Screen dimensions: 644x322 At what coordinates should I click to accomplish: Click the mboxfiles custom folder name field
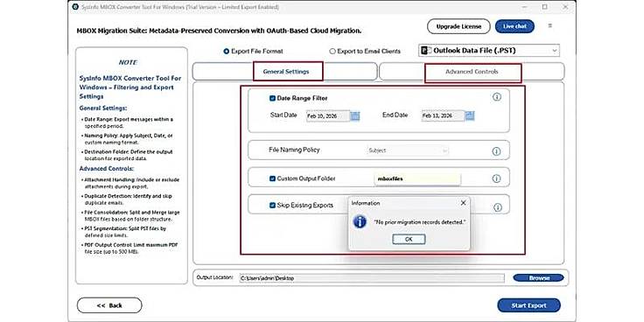coord(417,178)
